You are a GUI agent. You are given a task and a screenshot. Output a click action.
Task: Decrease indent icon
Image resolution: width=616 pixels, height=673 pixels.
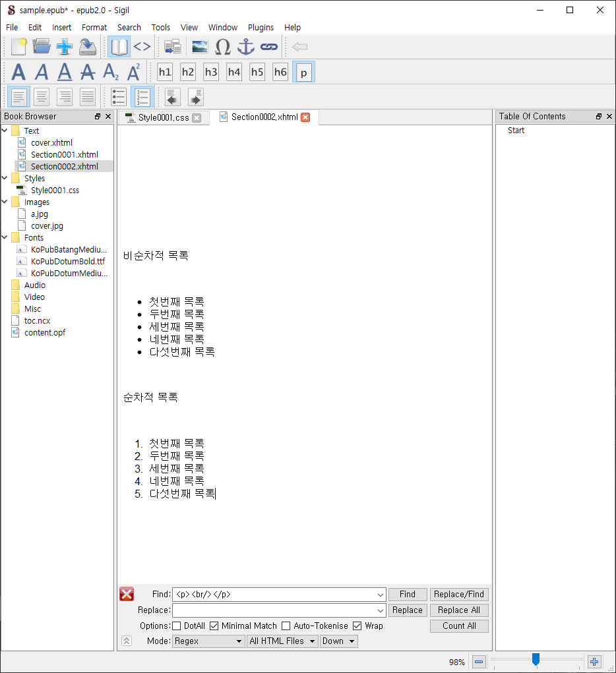(173, 97)
